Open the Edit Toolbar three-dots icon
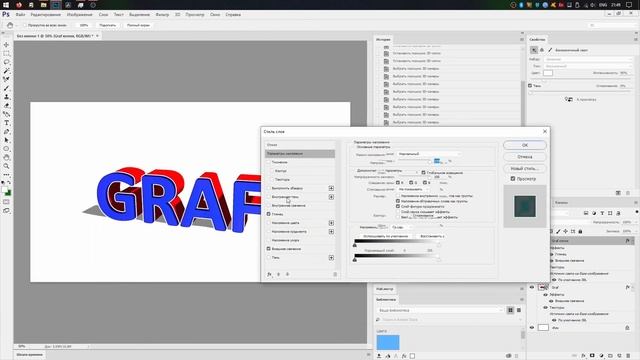640x360 pixels. pos(7,175)
